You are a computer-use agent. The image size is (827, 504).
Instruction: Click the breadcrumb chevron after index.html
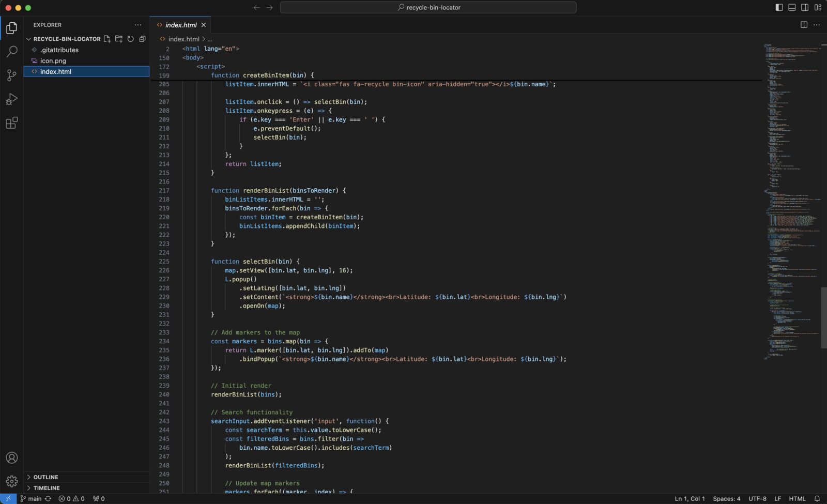204,39
